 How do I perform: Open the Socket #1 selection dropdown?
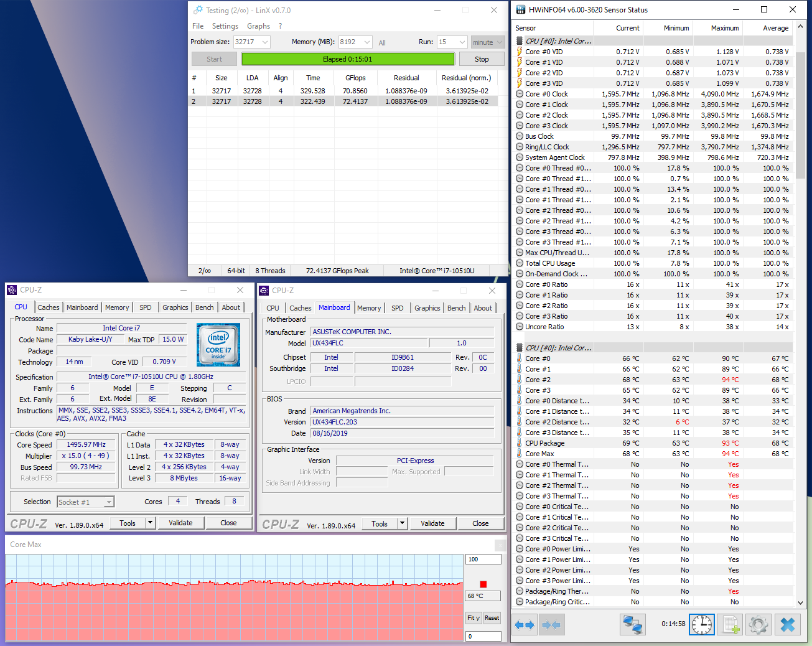[109, 502]
